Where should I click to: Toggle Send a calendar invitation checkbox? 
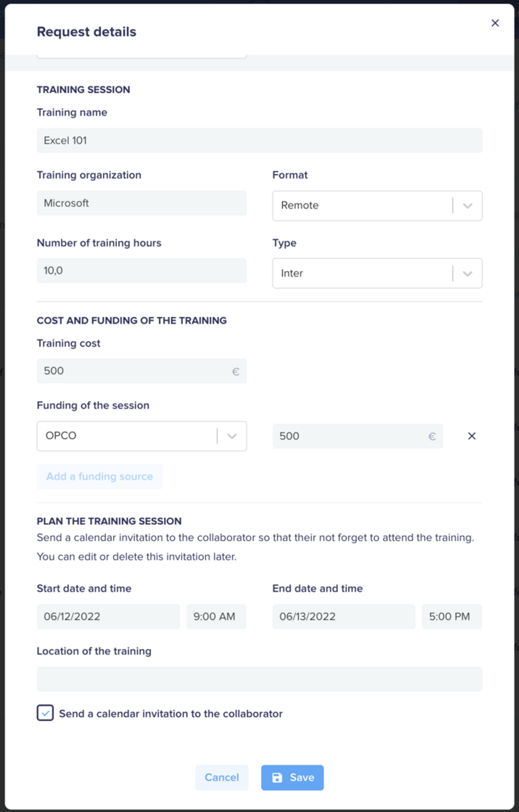click(x=45, y=713)
